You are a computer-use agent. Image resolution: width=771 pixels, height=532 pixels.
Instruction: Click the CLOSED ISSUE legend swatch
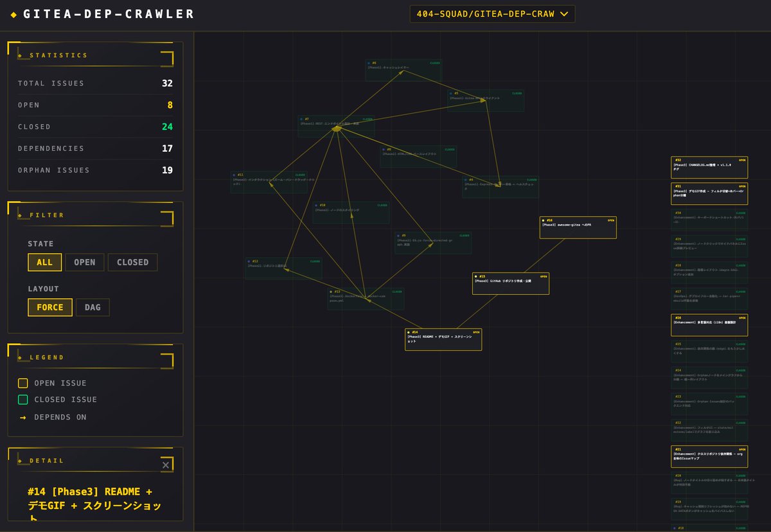(x=23, y=400)
